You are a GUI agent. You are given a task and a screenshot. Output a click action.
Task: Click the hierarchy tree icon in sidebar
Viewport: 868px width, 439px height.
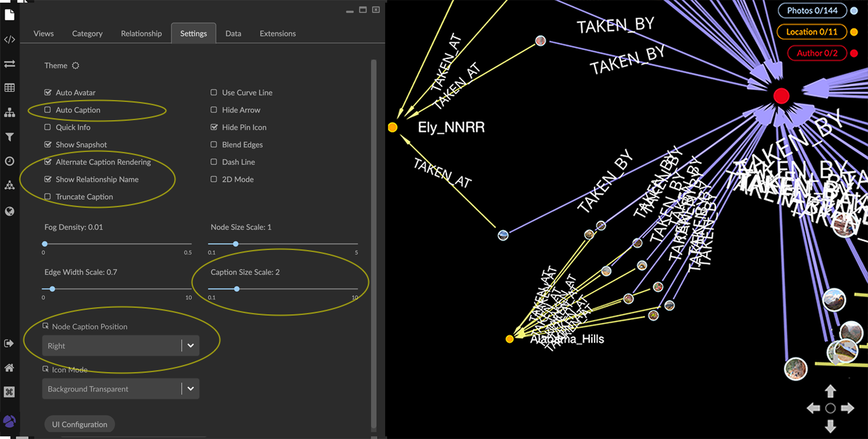(9, 112)
